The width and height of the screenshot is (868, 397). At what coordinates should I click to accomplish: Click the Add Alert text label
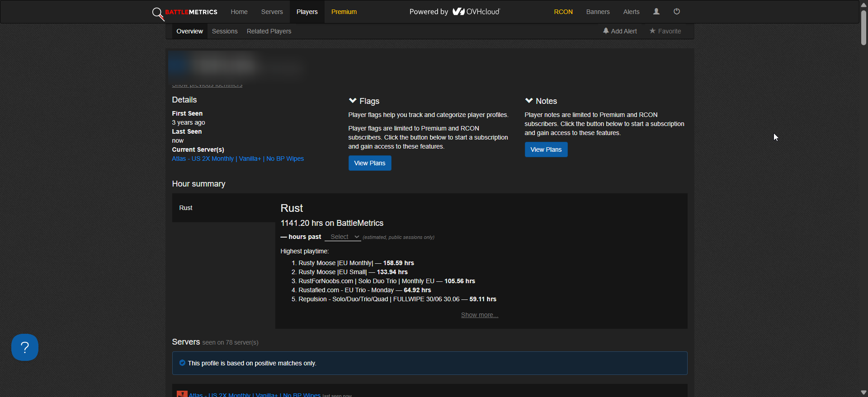point(624,31)
